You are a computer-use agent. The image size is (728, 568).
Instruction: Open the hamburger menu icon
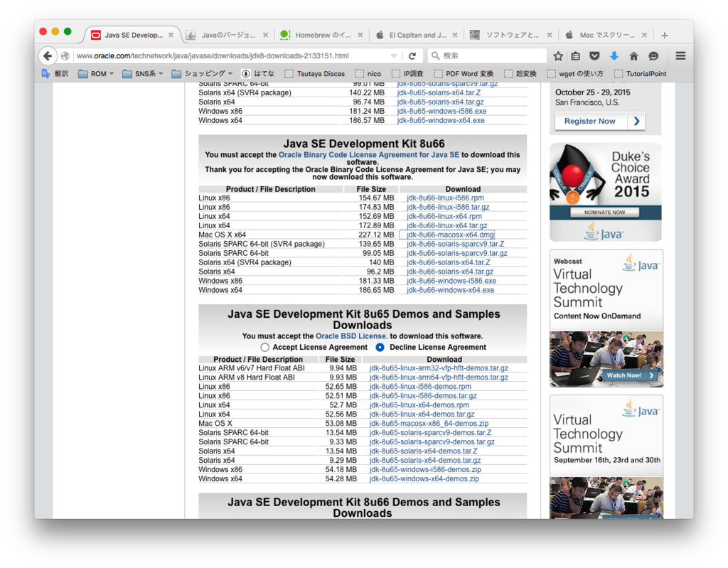(680, 56)
